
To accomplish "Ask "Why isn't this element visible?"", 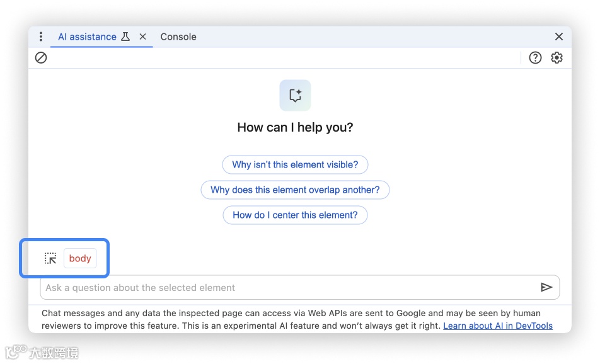I will tap(295, 164).
